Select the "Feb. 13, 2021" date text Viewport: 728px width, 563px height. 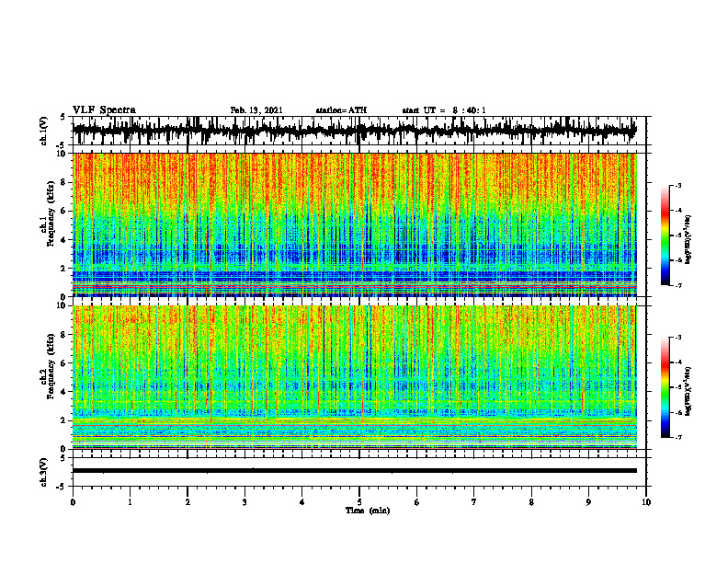[256, 110]
